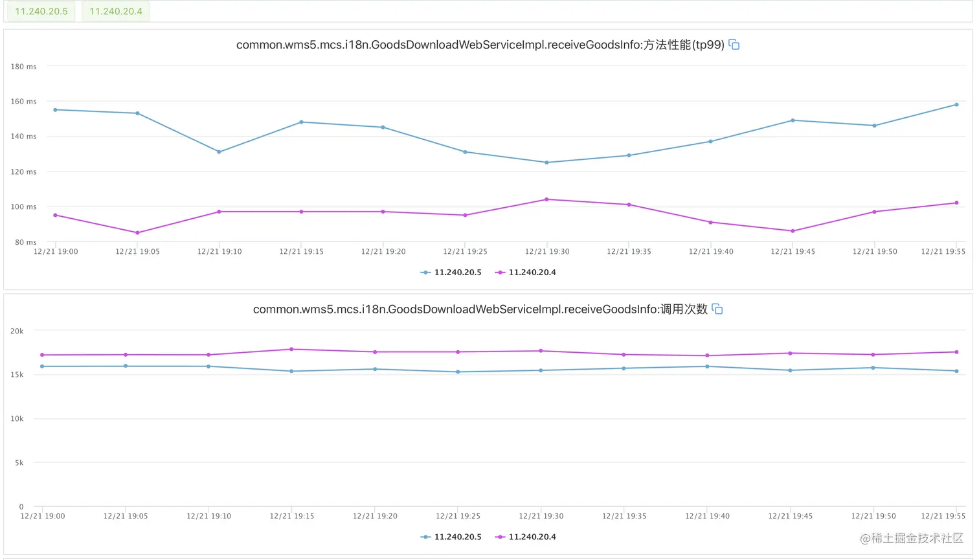979x560 pixels.
Task: Copy the 调用次数 chart title
Action: pyautogui.click(x=717, y=309)
